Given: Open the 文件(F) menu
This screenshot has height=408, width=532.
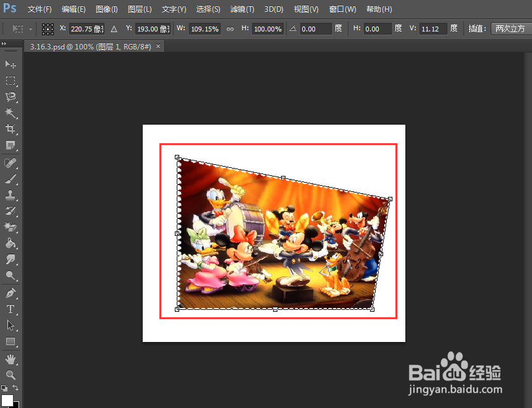Looking at the screenshot, I should click(x=40, y=9).
